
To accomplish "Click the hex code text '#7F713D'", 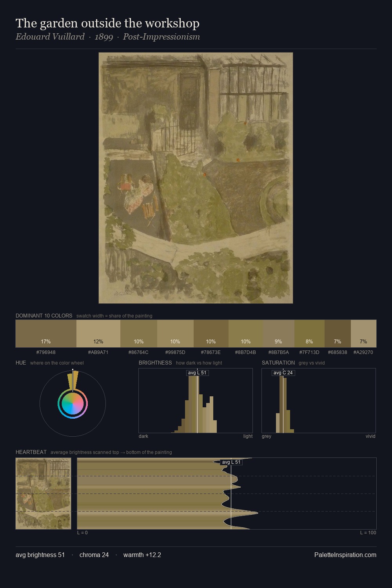I will (309, 352).
